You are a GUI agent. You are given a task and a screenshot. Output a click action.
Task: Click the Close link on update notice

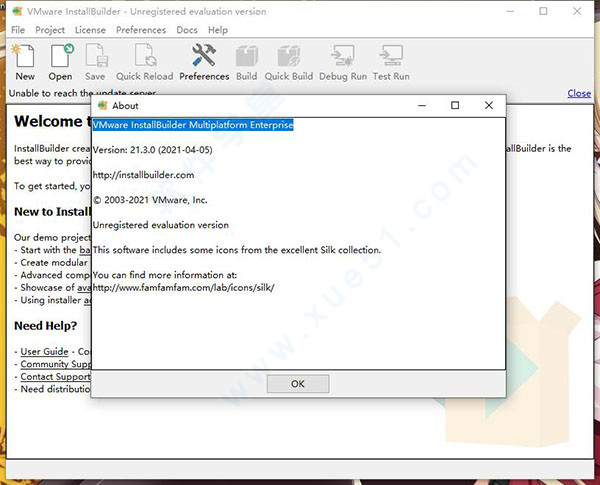pyautogui.click(x=579, y=93)
